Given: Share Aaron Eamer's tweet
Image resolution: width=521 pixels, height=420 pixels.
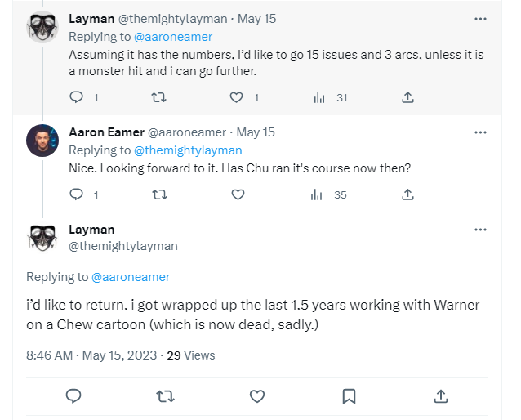Looking at the screenshot, I should [407, 194].
